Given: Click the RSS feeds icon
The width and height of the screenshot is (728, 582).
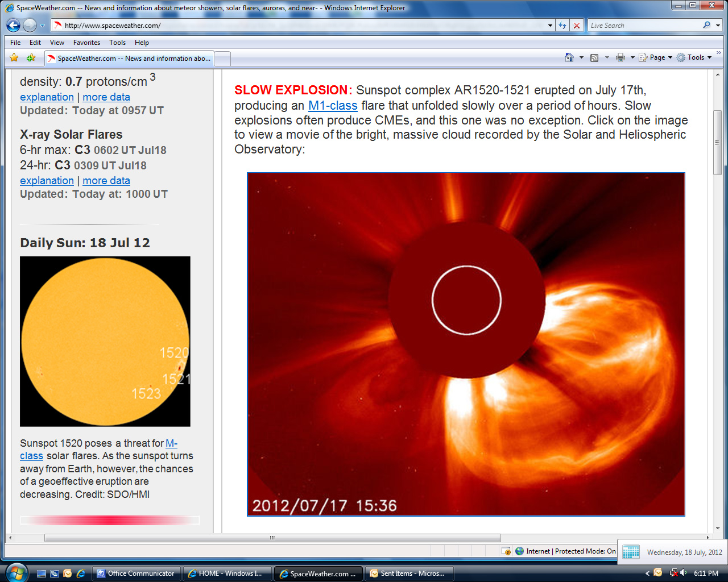Looking at the screenshot, I should coord(594,57).
